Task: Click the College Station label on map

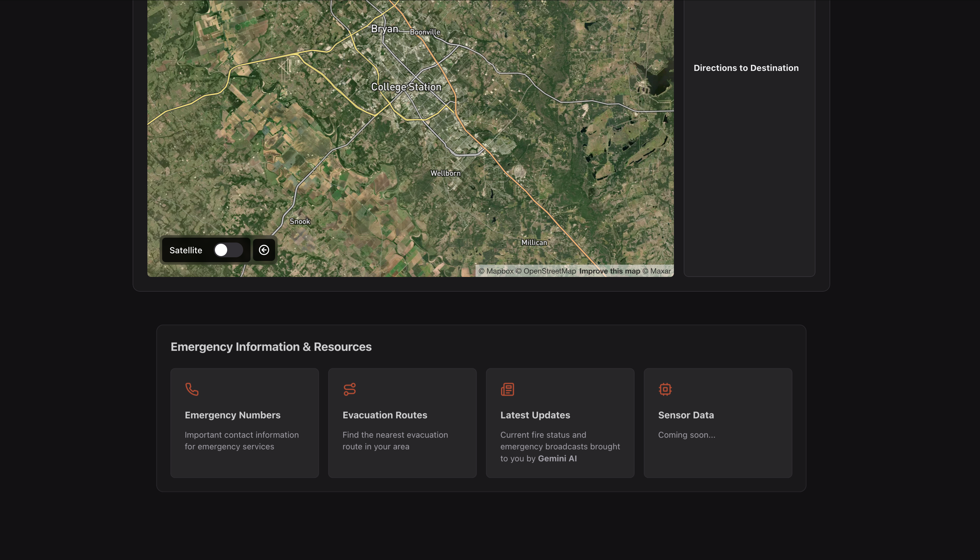Action: point(406,87)
